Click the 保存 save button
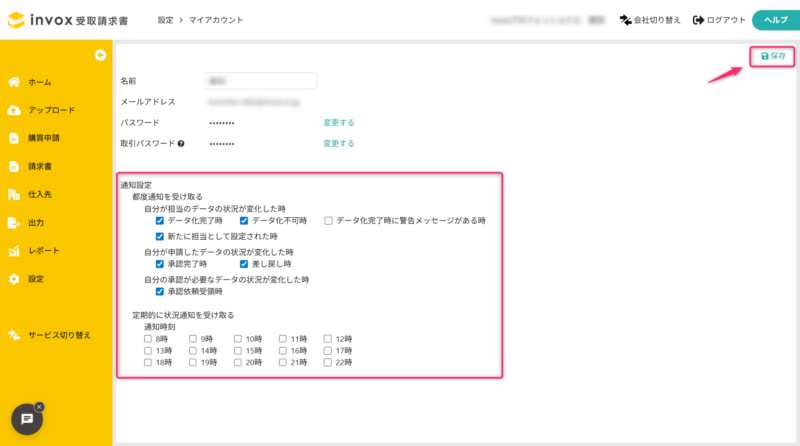The height and width of the screenshot is (446, 800). (x=772, y=56)
